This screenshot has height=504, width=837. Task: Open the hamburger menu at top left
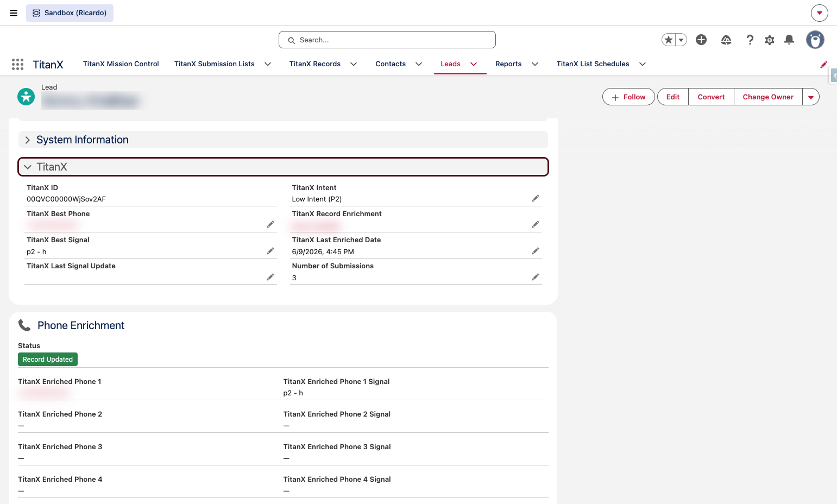[14, 13]
